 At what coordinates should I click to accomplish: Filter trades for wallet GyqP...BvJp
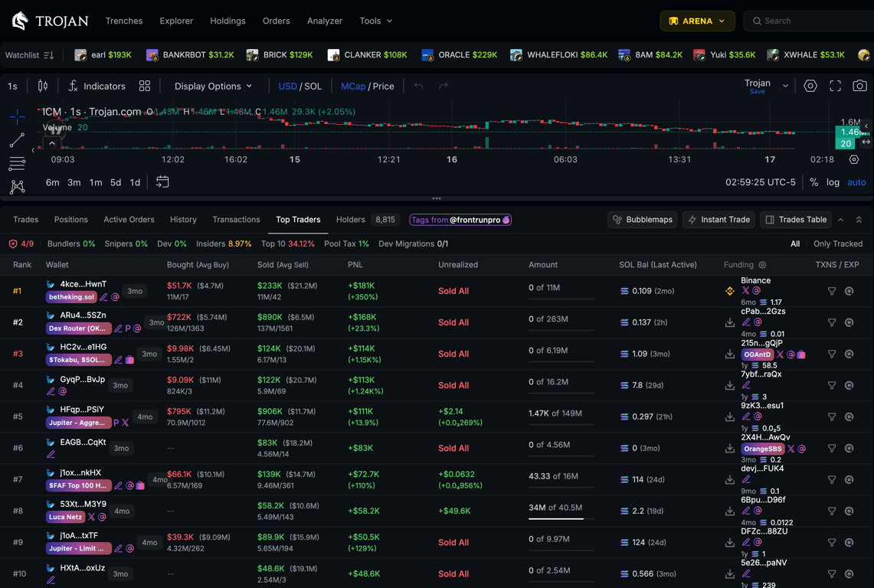[832, 385]
